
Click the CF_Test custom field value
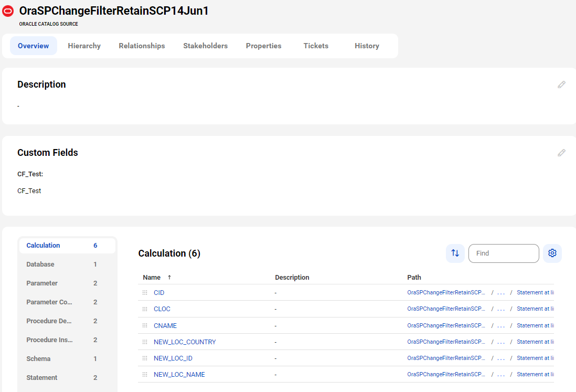[x=29, y=191]
